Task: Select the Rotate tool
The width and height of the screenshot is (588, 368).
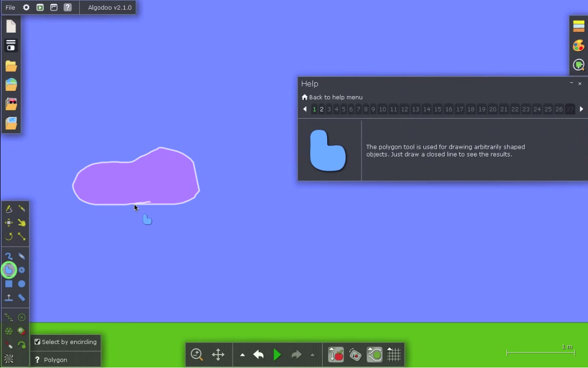Action: coord(9,237)
